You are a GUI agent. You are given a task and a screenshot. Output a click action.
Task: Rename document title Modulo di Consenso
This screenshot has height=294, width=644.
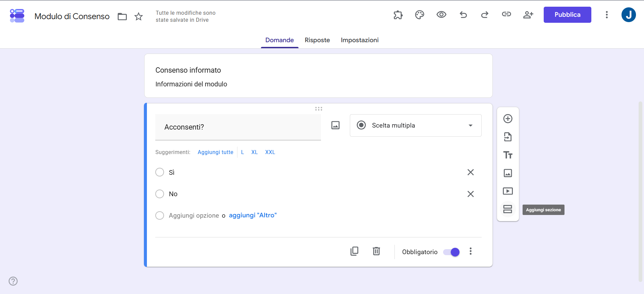tap(72, 16)
